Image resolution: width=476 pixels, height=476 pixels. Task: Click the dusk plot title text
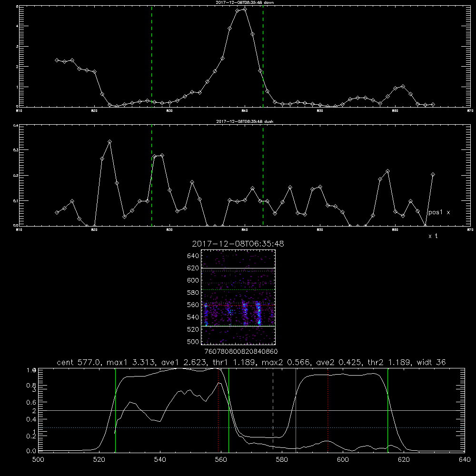point(245,121)
